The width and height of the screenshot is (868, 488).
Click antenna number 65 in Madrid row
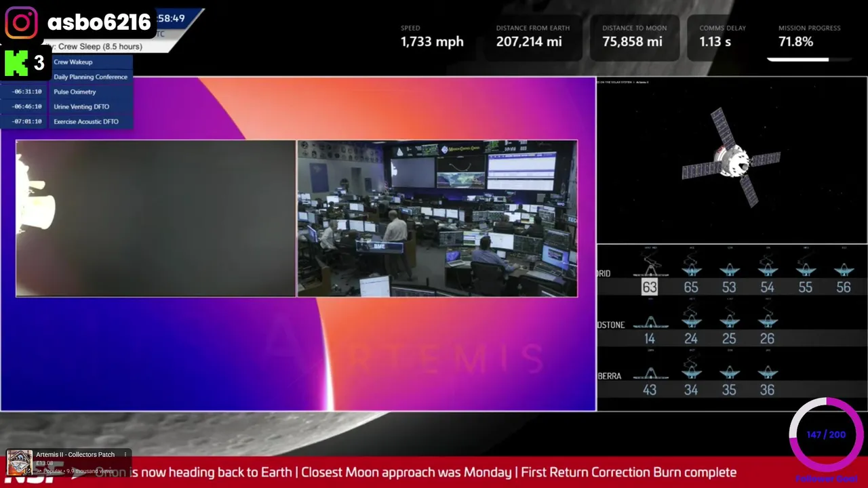(x=691, y=287)
